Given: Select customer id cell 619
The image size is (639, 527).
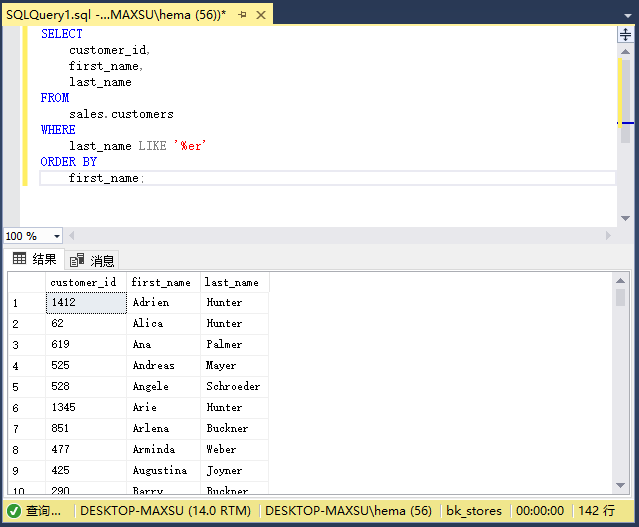Looking at the screenshot, I should pyautogui.click(x=86, y=345).
